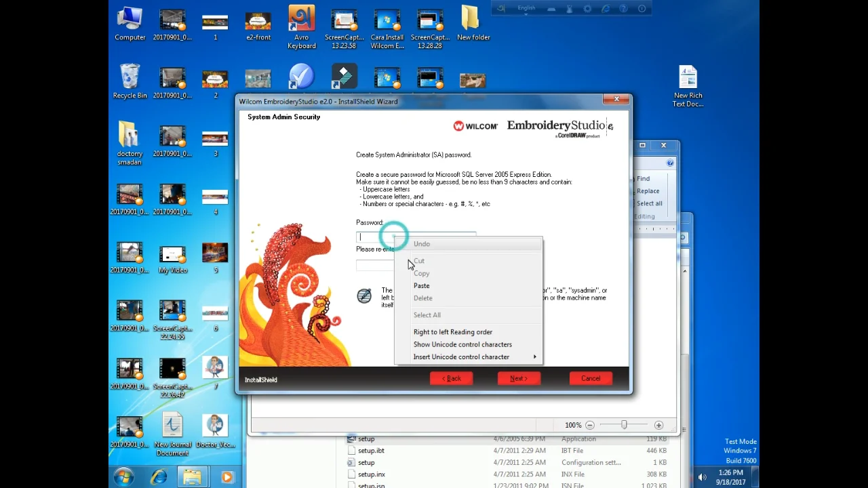Screen dimensions: 868x488
Task: Click WordPad's blue help icon
Action: pos(670,163)
